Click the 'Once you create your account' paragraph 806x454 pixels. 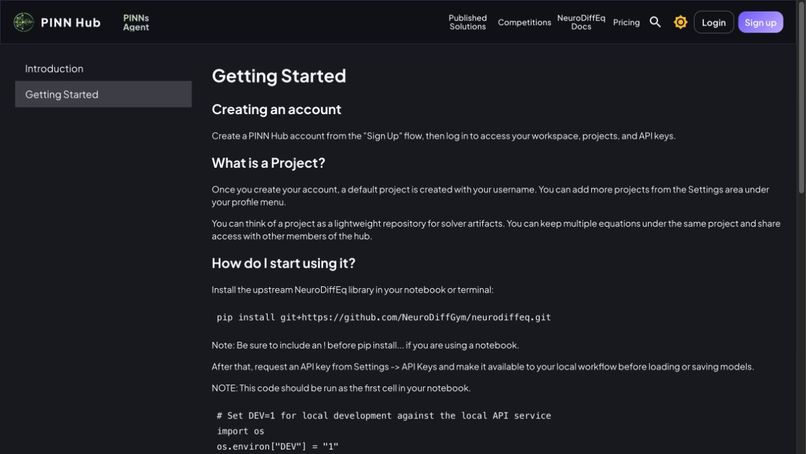490,195
